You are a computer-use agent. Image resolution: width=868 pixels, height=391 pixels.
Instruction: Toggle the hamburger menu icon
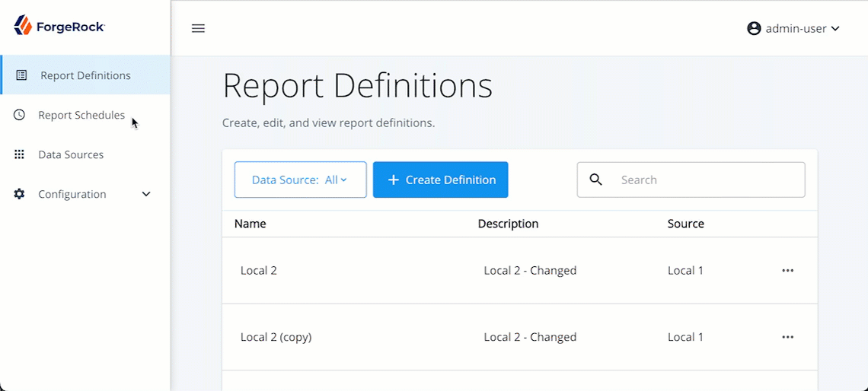[x=198, y=28]
